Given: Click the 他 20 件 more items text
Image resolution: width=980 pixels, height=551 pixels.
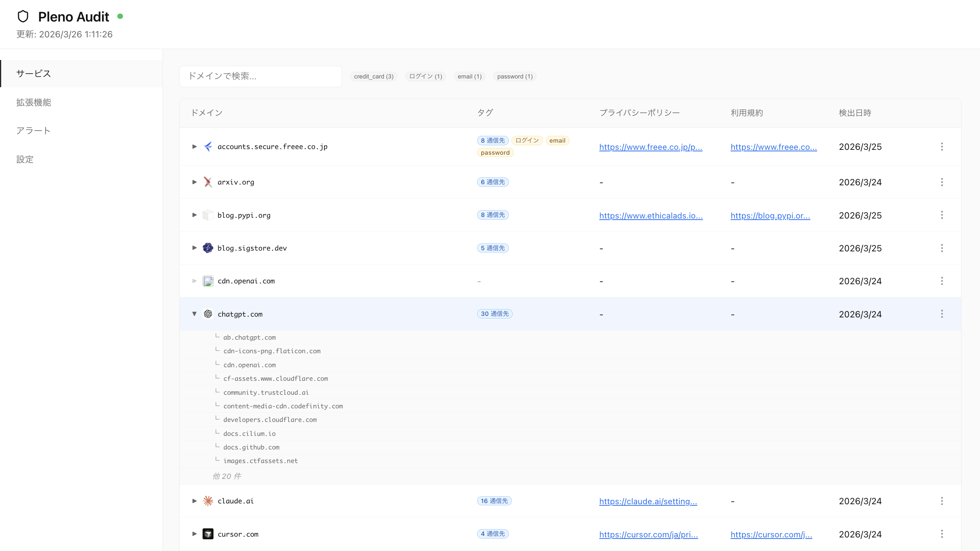Looking at the screenshot, I should 227,476.
